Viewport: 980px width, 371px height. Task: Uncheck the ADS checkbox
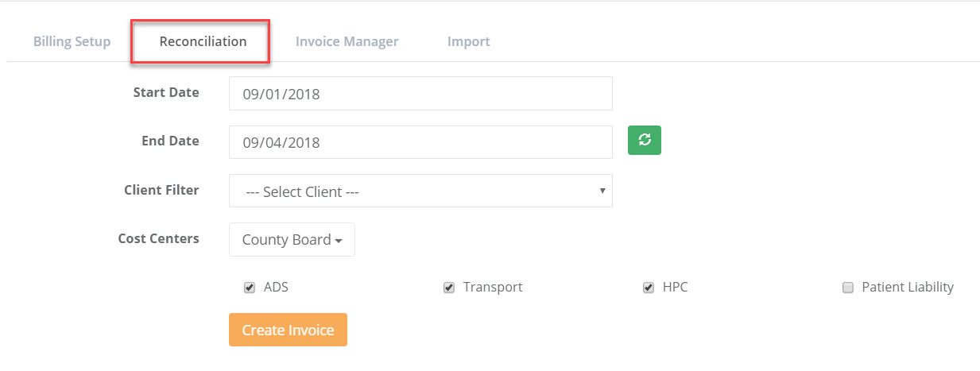coord(250,288)
